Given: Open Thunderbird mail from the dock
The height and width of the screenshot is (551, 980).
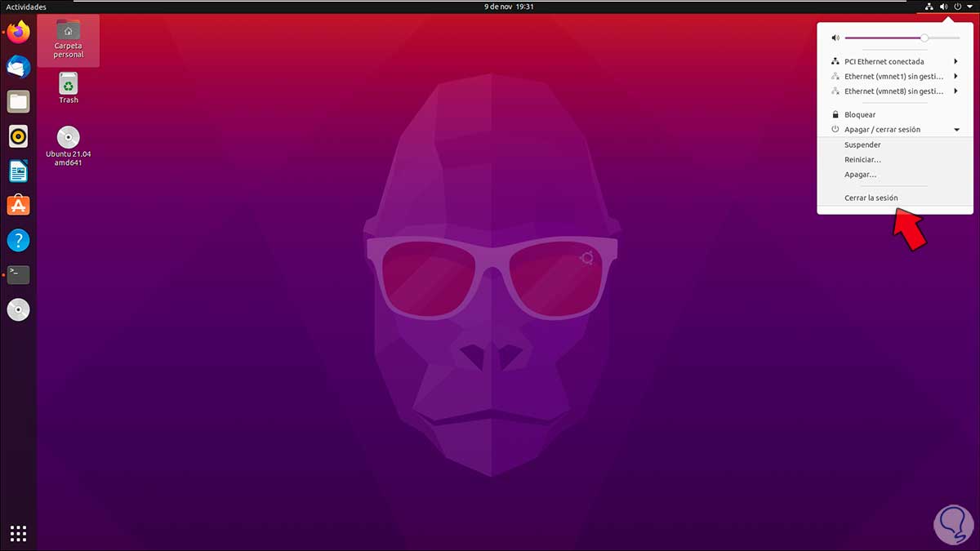Looking at the screenshot, I should (18, 67).
